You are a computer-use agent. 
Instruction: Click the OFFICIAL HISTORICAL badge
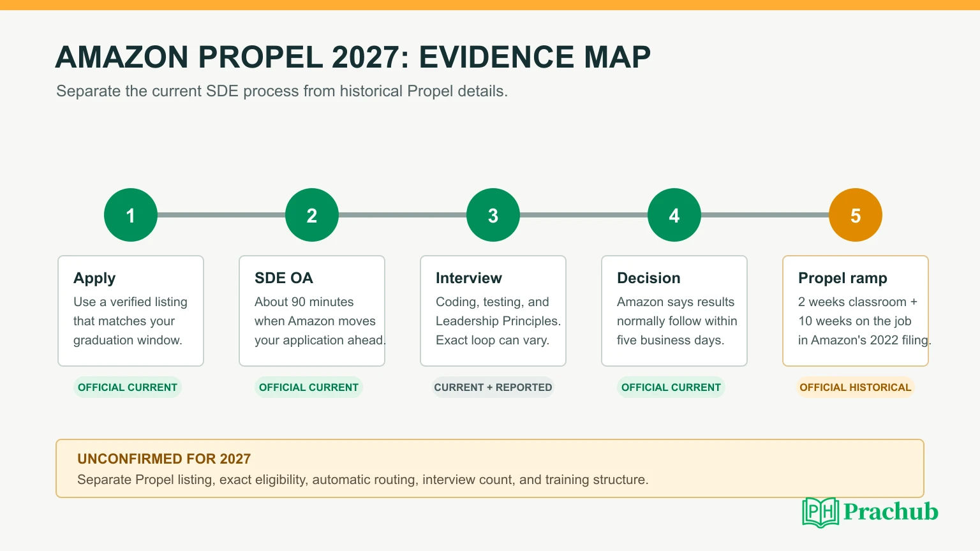coord(856,387)
